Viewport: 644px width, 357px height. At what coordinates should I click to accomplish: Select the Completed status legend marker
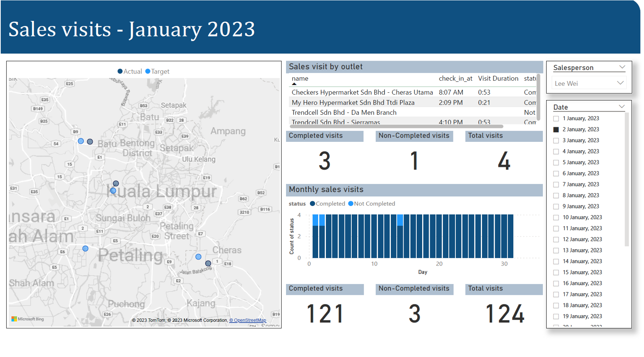pyautogui.click(x=312, y=204)
